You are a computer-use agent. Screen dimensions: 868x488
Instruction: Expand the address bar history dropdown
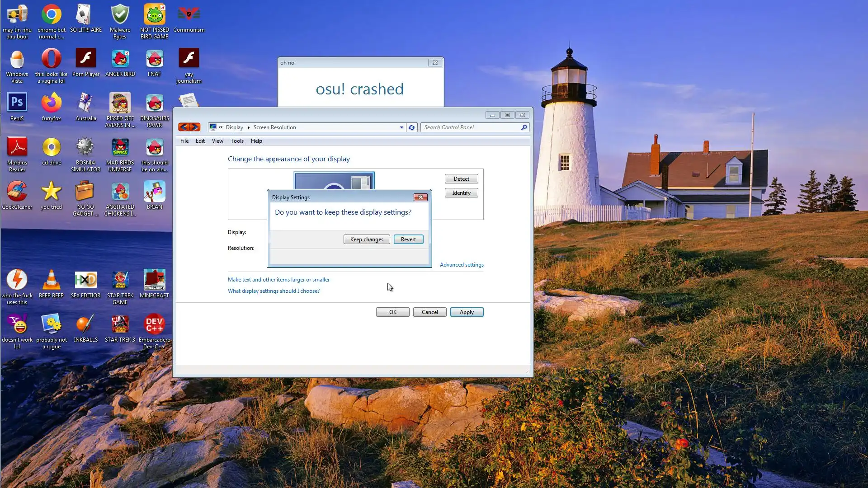coord(401,127)
